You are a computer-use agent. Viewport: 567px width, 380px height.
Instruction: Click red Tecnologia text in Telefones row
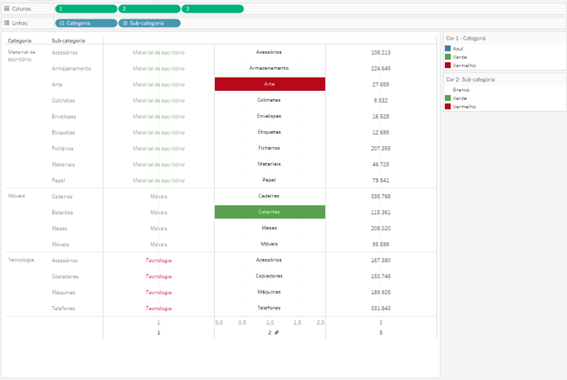pyautogui.click(x=159, y=308)
